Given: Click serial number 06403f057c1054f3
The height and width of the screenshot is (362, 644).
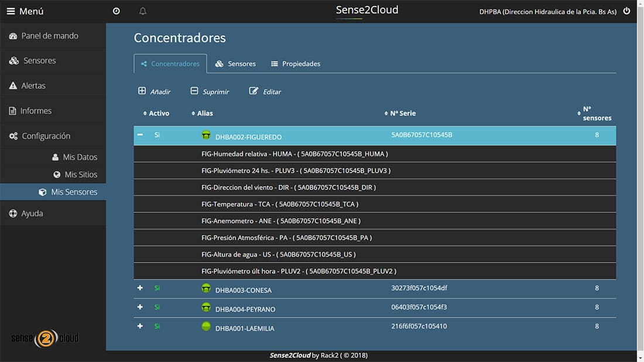Looking at the screenshot, I should [419, 307].
